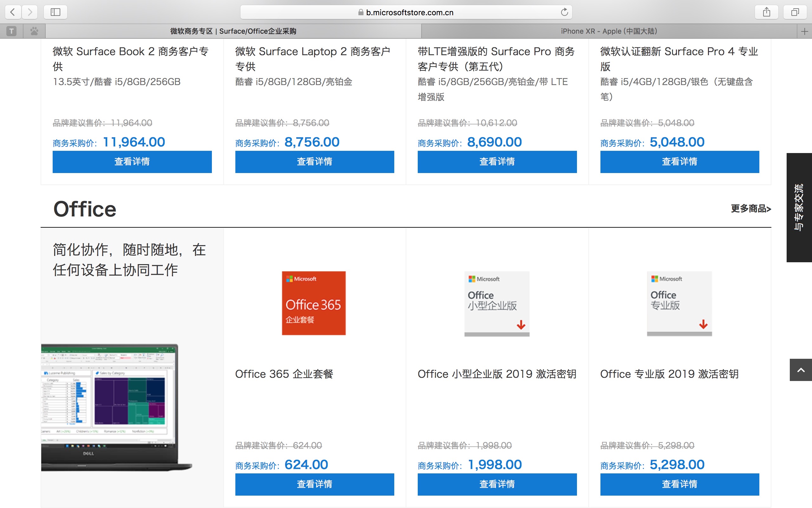812x508 pixels.
Task: Switch to iPhone XR Apple tab
Action: click(x=609, y=31)
